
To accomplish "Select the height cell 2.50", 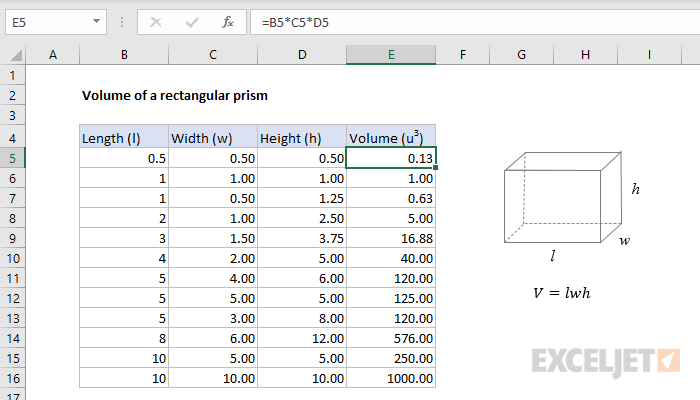I will 302,218.
